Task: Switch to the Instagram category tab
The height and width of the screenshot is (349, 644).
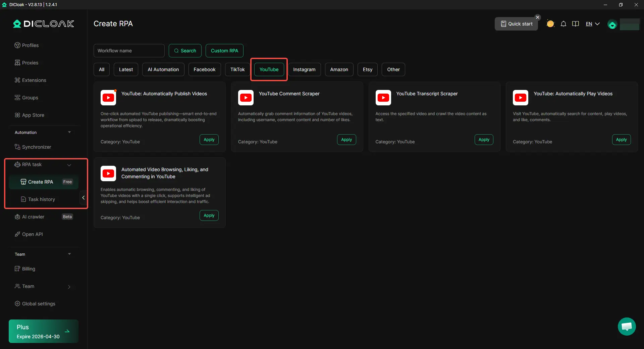Action: [304, 69]
